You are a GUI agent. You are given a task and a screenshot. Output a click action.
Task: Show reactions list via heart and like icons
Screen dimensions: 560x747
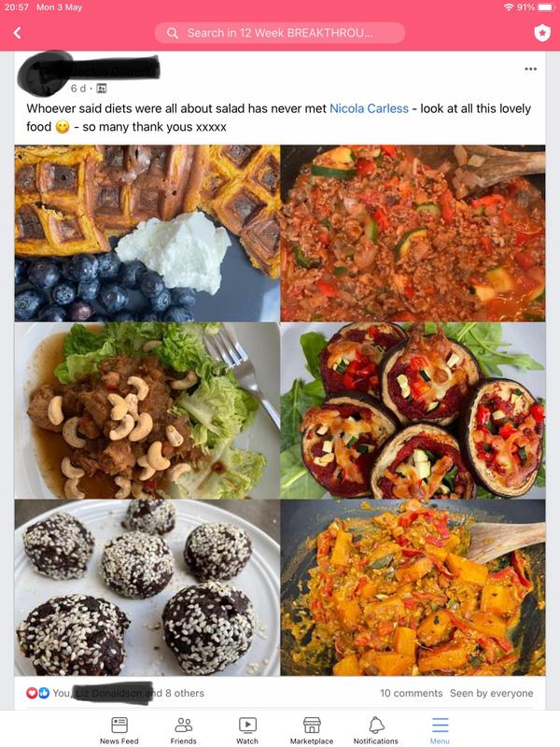click(x=37, y=693)
